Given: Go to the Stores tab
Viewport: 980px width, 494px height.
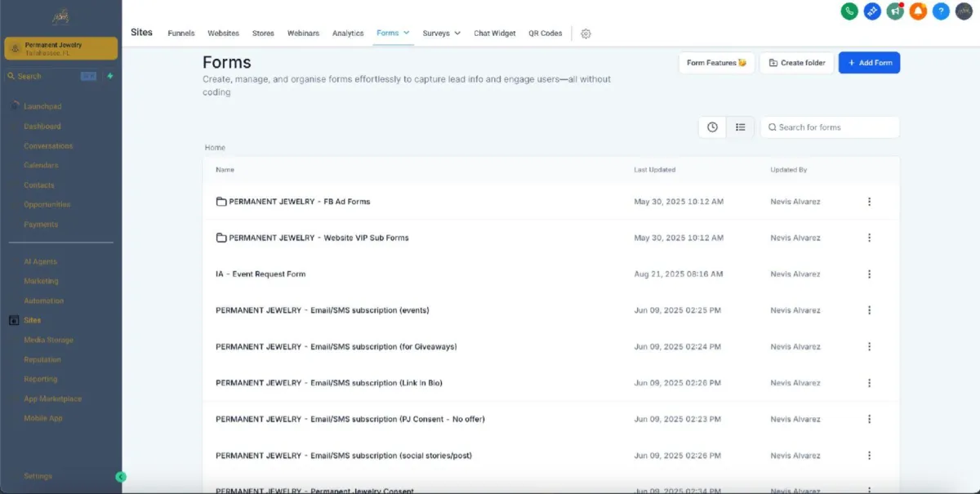Looking at the screenshot, I should click(x=263, y=33).
